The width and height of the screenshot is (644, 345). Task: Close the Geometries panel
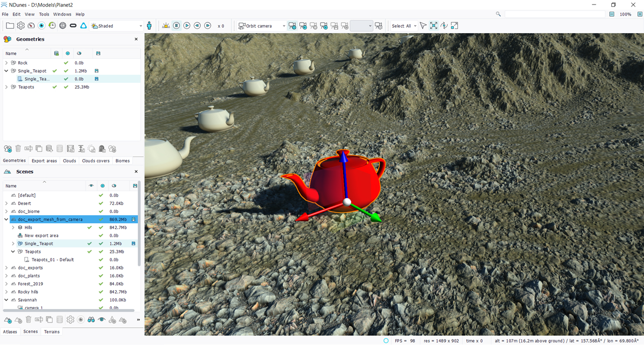point(136,39)
